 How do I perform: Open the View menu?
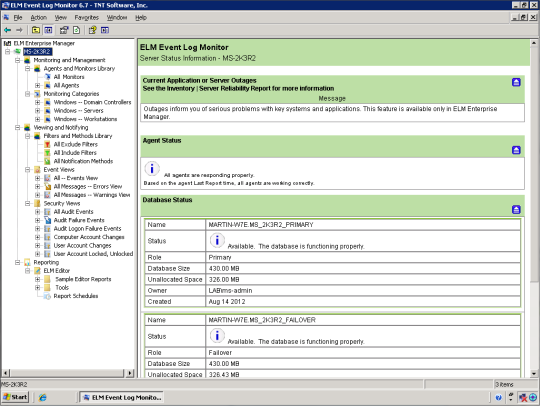tap(61, 18)
